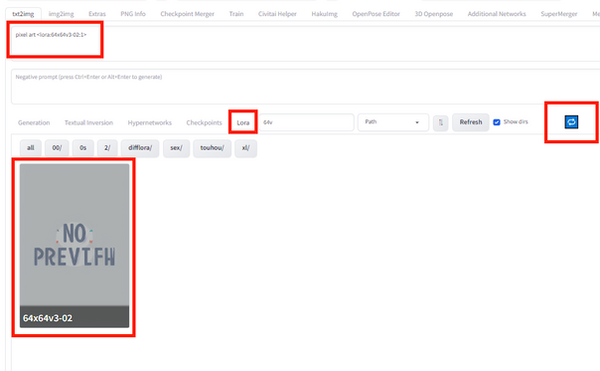Viewport: 600px width, 371px height.
Task: Open the Path sort dropdown
Action: [393, 122]
